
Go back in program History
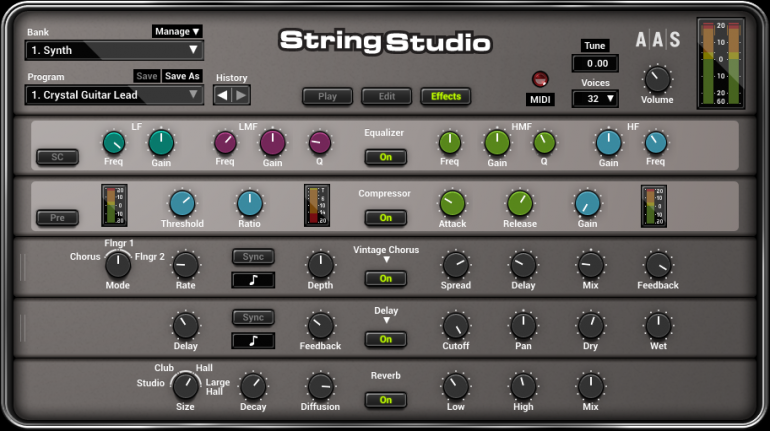(222, 95)
